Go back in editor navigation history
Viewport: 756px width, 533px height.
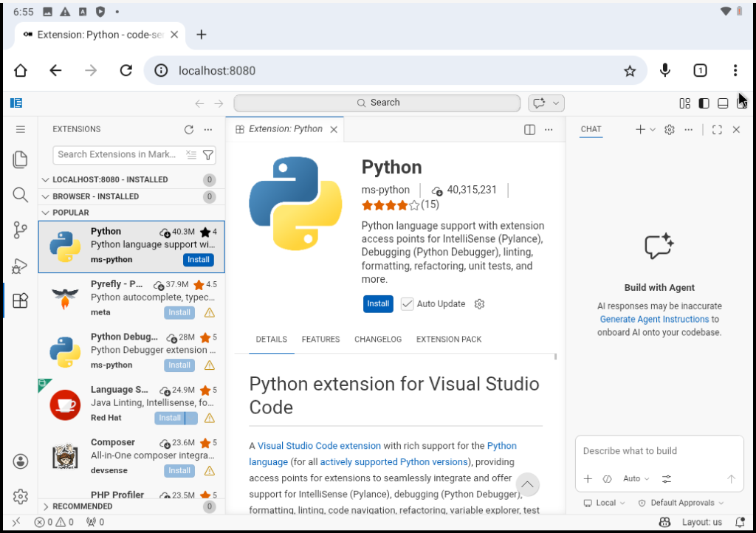point(199,103)
